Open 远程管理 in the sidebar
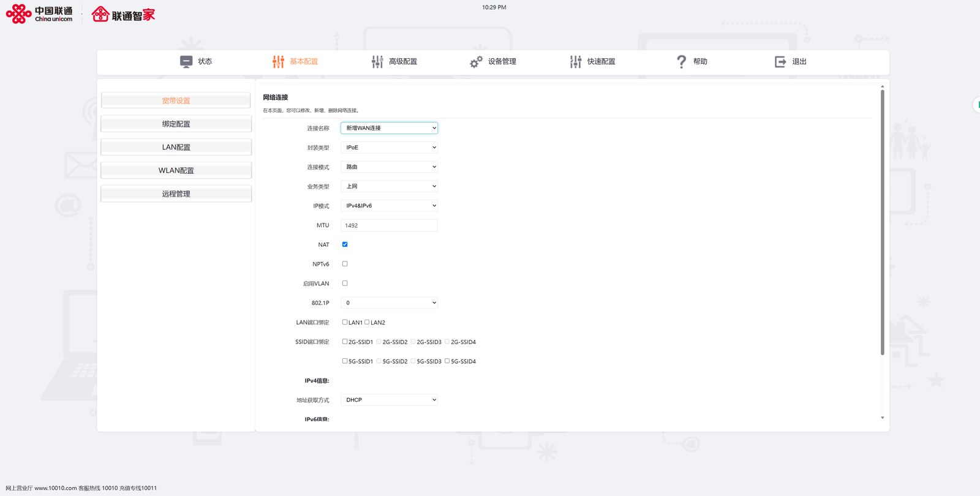The image size is (980, 496). (x=176, y=194)
